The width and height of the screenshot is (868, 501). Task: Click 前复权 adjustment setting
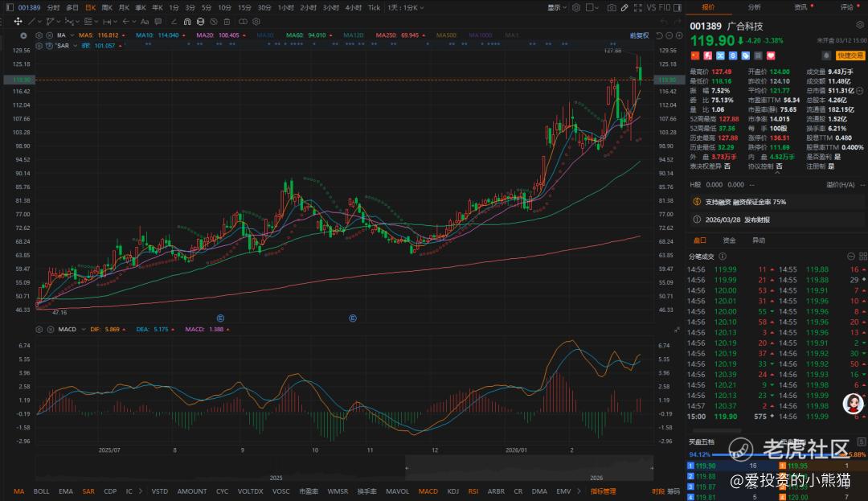(640, 35)
